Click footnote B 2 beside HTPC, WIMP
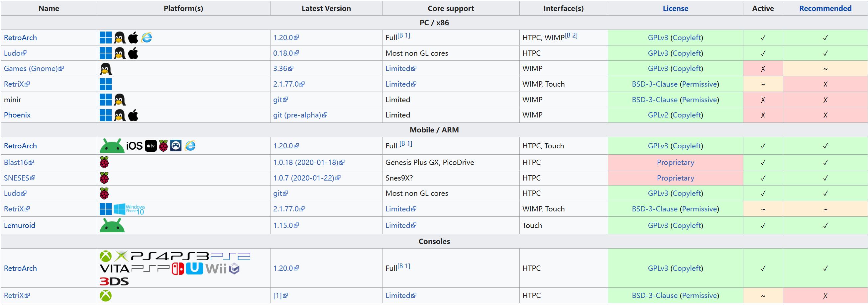 coord(571,36)
